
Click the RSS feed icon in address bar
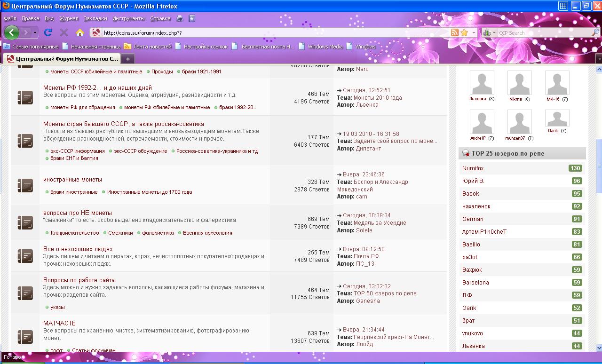tap(454, 32)
